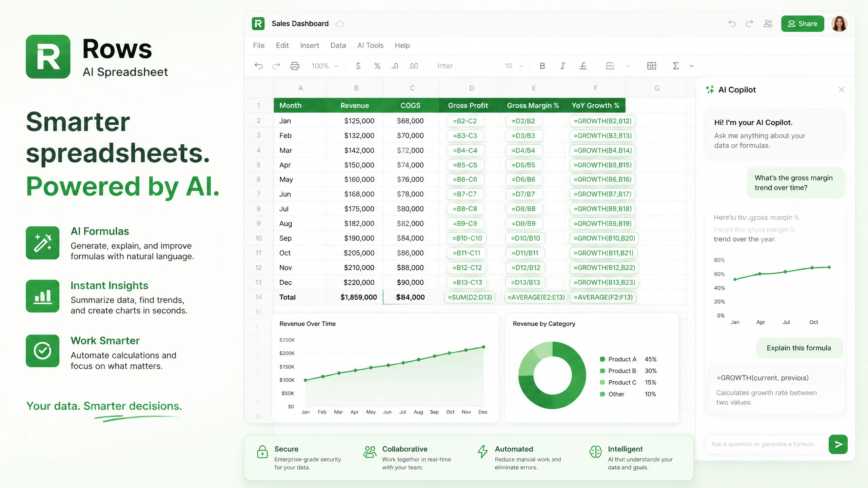The image size is (868, 488).
Task: Toggle italic formatting
Action: [563, 66]
